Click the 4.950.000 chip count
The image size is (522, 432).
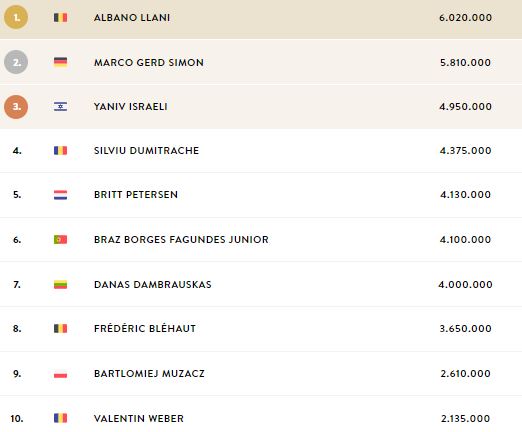(465, 107)
